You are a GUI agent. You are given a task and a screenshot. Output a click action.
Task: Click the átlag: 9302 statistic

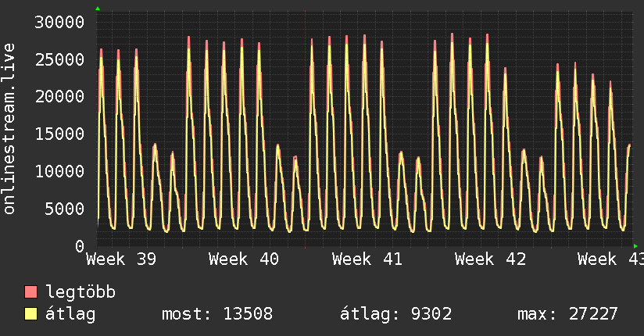396,314
